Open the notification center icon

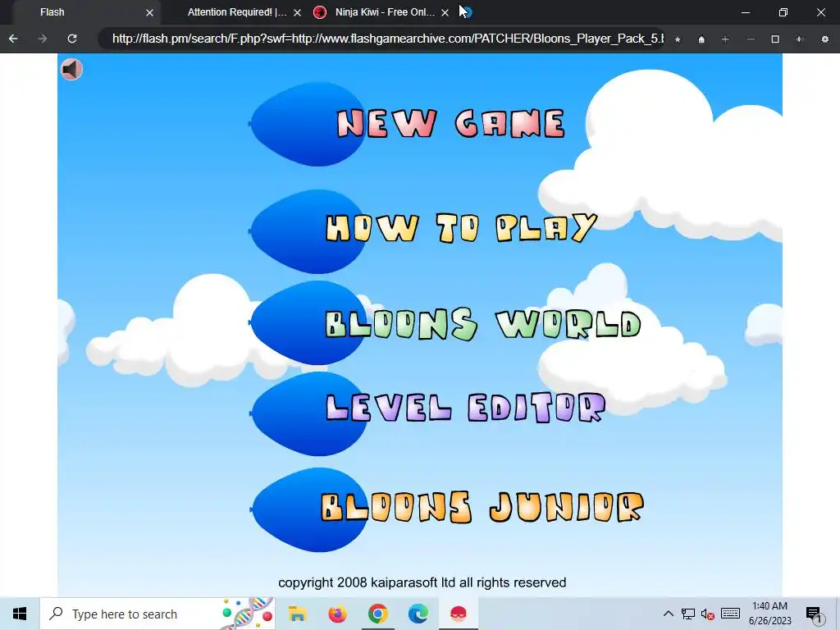(x=815, y=614)
